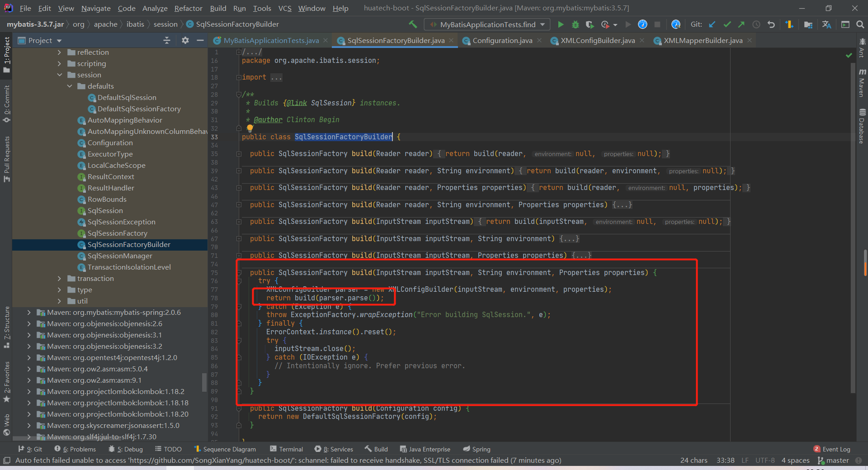868x470 pixels.
Task: Click the Git Rollback undo arrow icon
Action: pos(771,24)
